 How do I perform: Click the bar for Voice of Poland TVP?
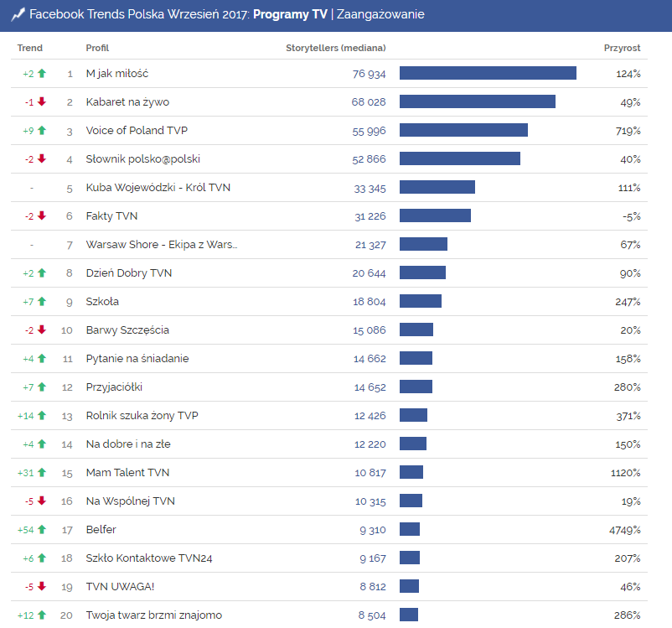pos(464,130)
